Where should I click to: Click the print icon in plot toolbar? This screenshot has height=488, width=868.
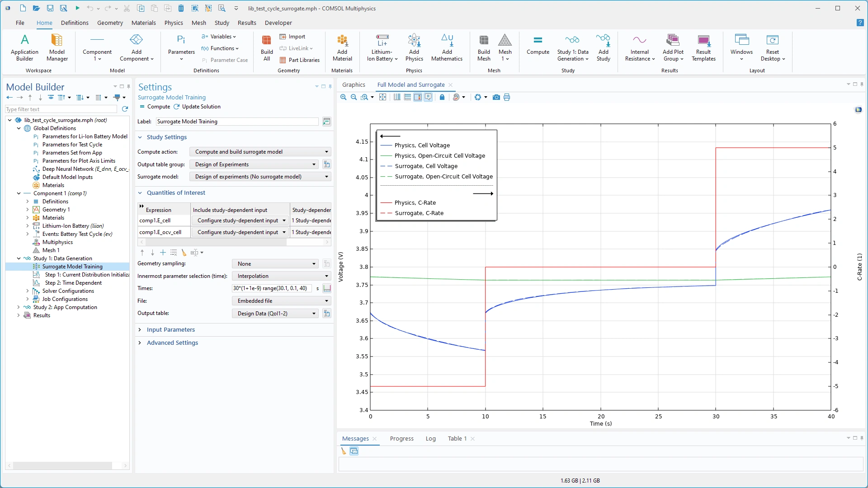point(507,97)
